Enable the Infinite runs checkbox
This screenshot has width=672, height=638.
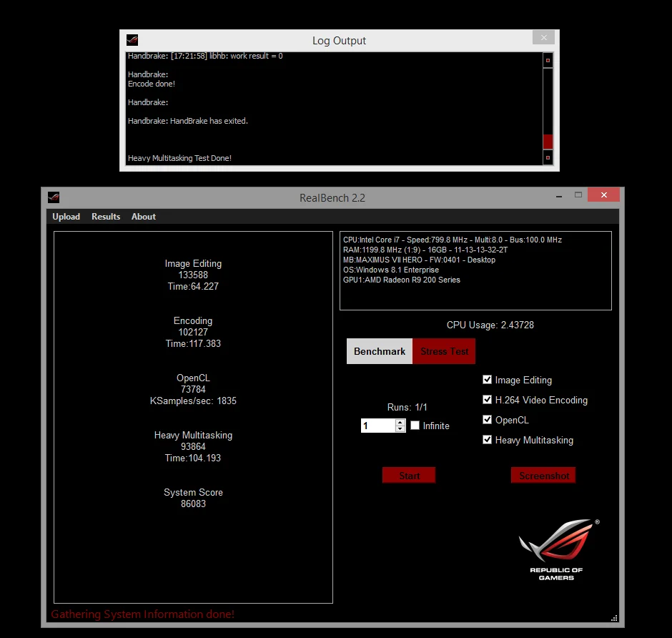(x=415, y=426)
